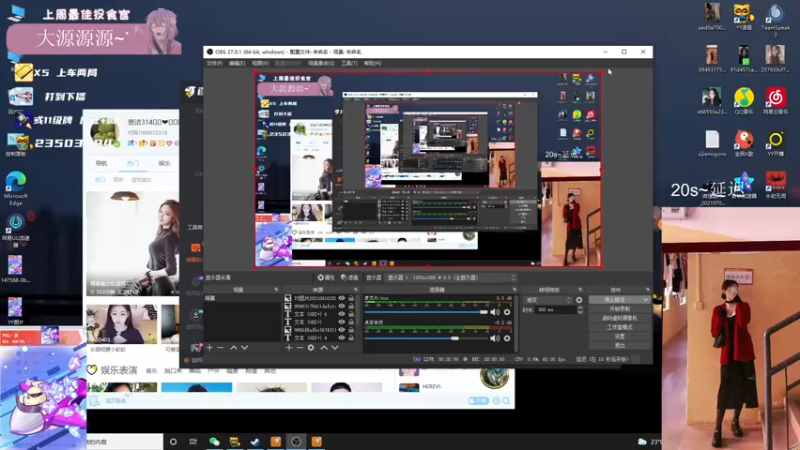Open the 场景集合(S) menu in OBS
The height and width of the screenshot is (450, 800).
321,63
